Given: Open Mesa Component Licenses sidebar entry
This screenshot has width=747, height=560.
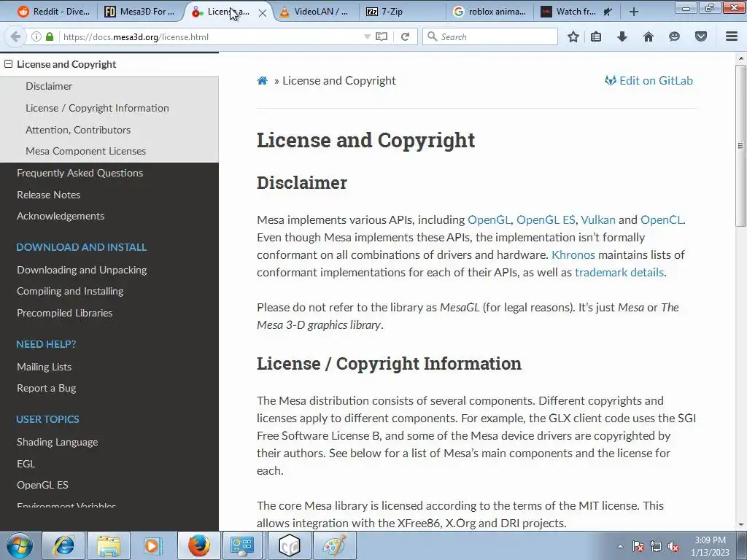Looking at the screenshot, I should point(86,151).
